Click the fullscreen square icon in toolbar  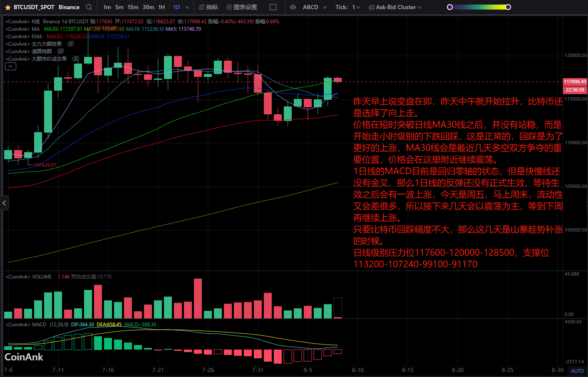[273, 7]
